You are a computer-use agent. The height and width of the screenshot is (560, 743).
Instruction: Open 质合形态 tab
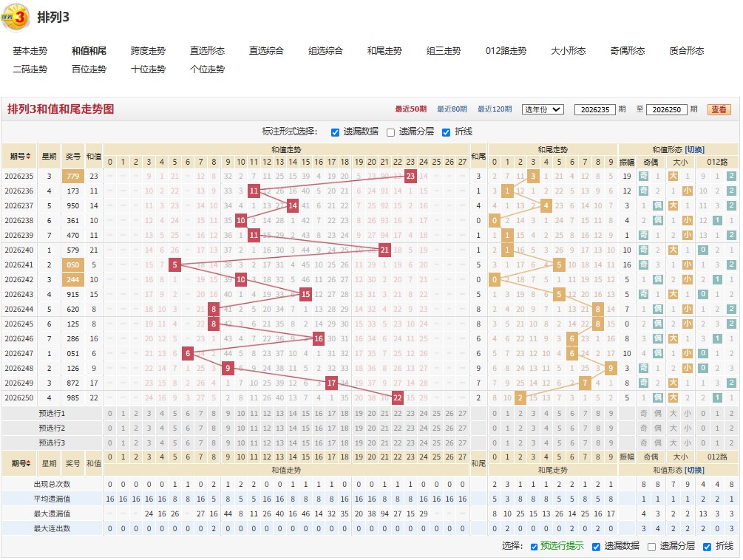[687, 51]
